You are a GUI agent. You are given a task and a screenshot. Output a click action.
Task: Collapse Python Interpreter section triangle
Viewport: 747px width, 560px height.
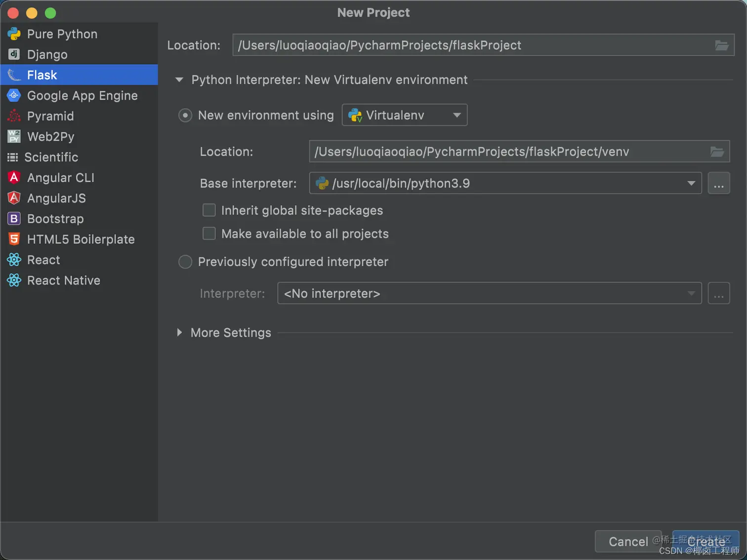[x=179, y=80]
